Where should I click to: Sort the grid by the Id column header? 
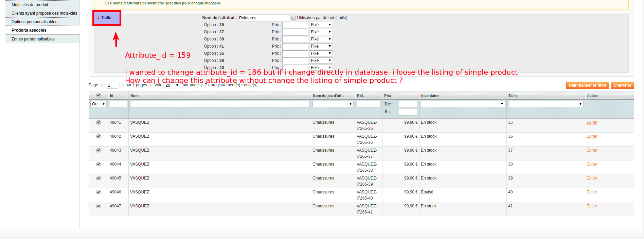click(112, 96)
